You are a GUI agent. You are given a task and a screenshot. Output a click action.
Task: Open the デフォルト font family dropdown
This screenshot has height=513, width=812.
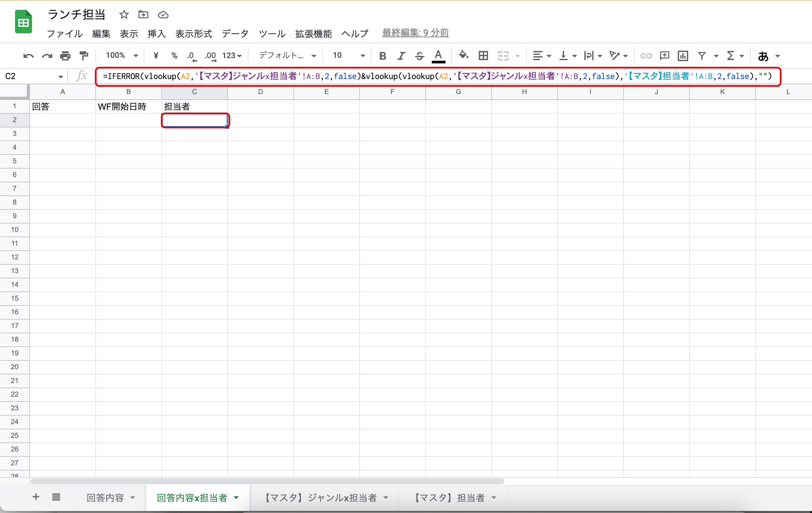[287, 56]
